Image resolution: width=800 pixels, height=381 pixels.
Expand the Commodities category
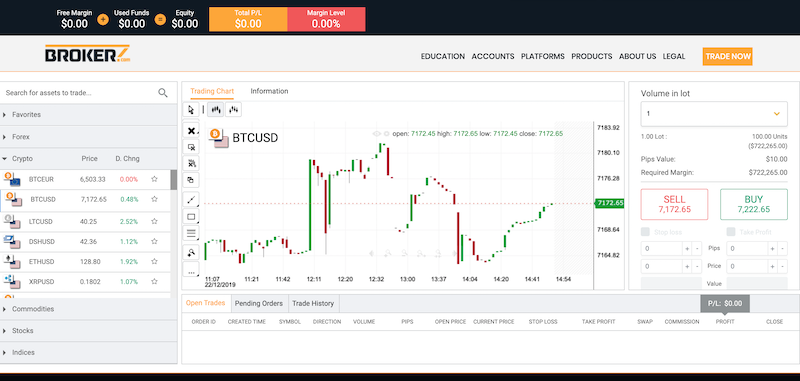pos(89,309)
